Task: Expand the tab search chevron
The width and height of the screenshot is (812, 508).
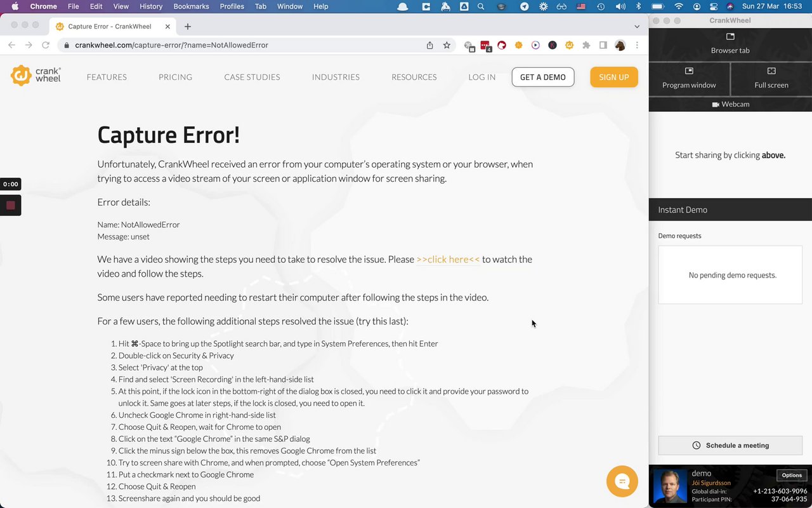Action: 637,27
